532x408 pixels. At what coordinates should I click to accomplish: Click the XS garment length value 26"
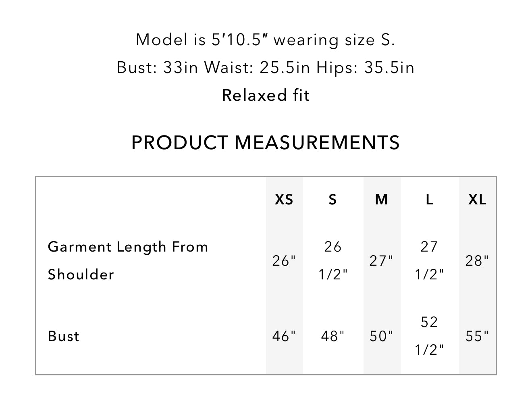[284, 261]
